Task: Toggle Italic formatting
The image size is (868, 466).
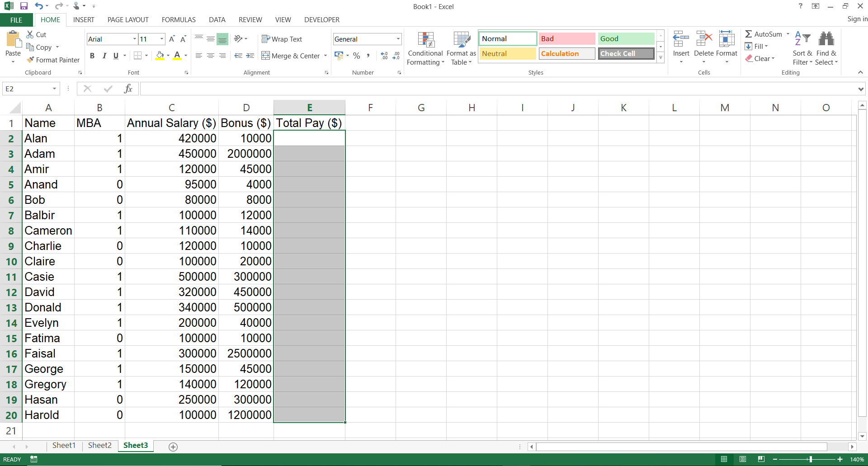Action: pos(104,56)
